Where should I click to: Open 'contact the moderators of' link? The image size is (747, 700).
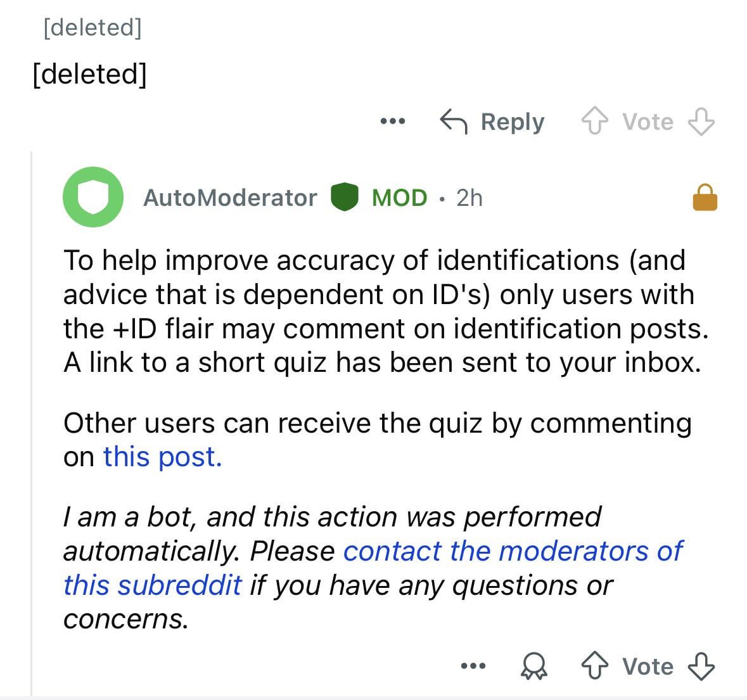click(513, 550)
